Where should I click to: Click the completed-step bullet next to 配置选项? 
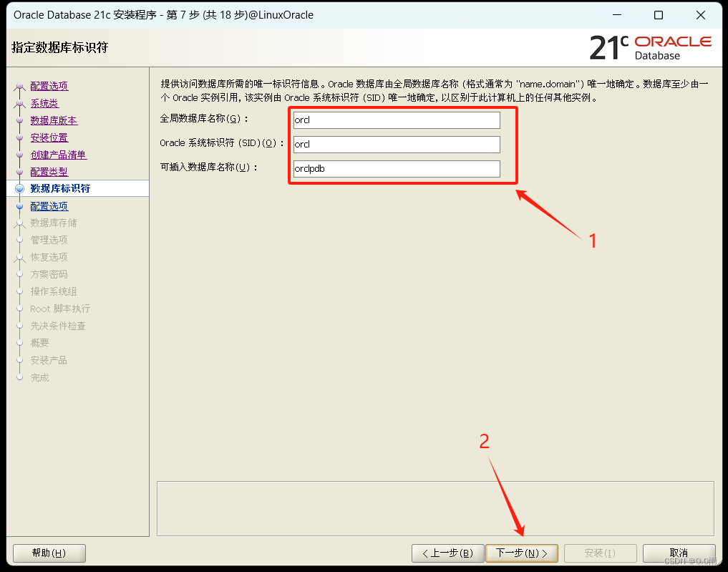point(19,85)
